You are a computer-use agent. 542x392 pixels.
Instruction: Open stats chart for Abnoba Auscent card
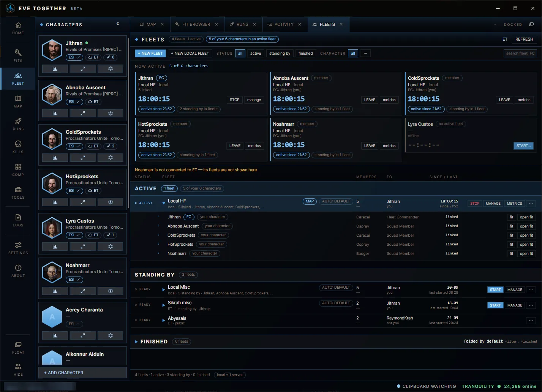click(55, 113)
